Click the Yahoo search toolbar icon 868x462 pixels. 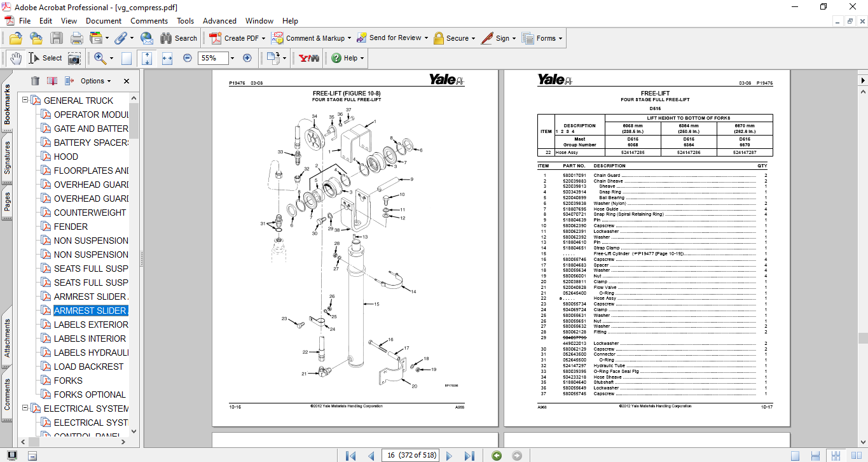click(308, 58)
